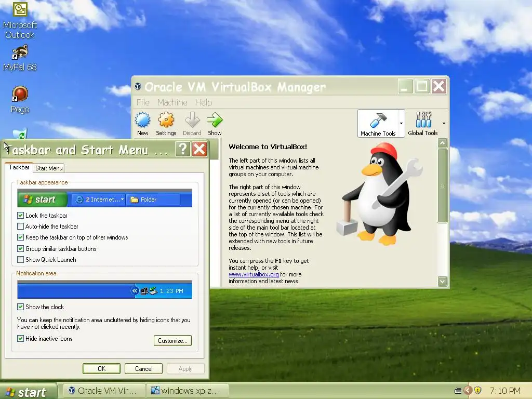
Task: Click the taskbar appearance preview image
Action: tap(104, 198)
